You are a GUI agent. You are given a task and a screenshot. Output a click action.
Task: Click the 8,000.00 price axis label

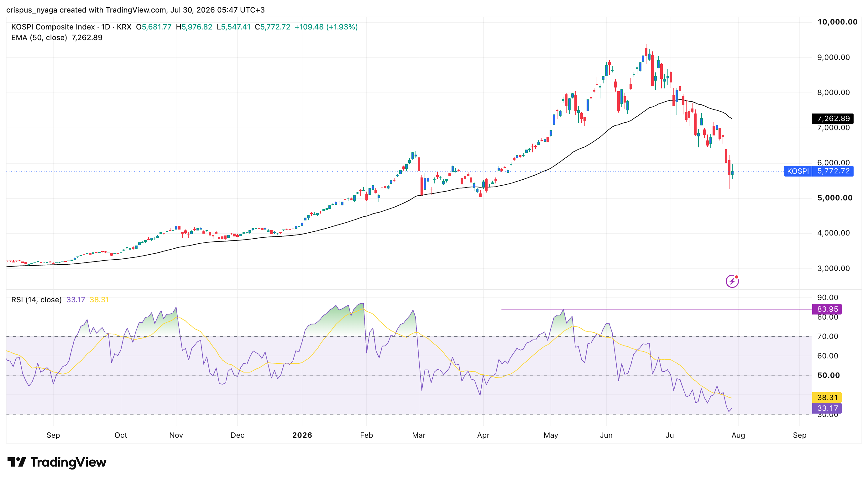coord(833,92)
